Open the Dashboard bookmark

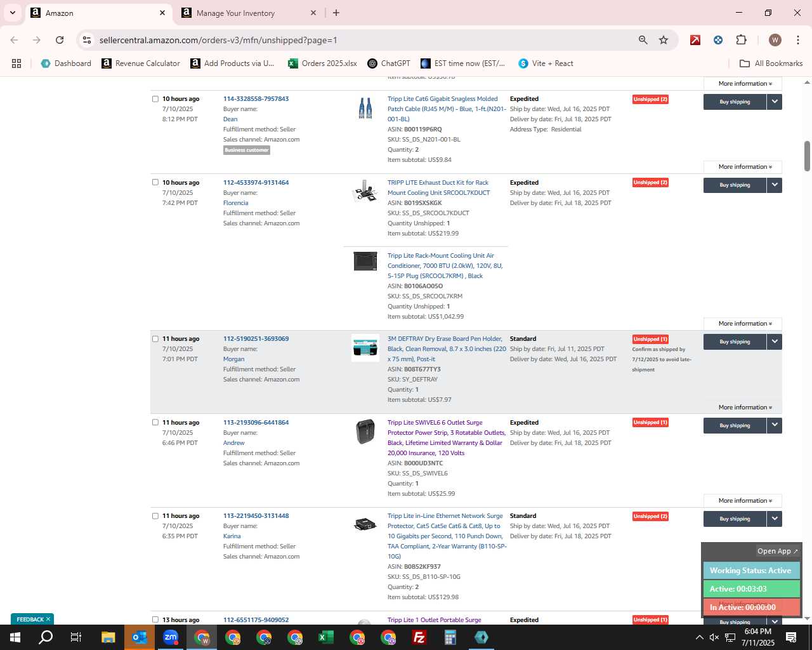point(66,63)
